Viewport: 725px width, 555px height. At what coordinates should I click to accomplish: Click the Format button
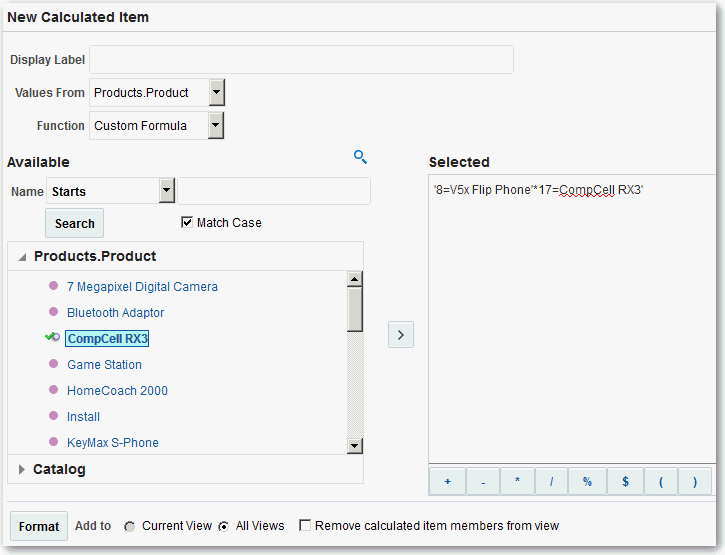coord(39,527)
